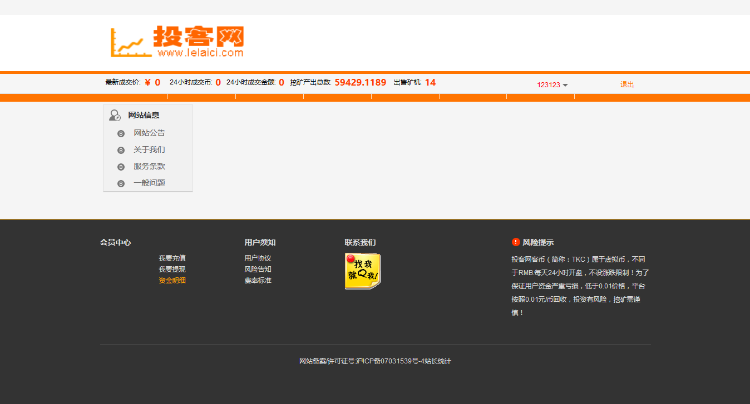
Task: Open 我要提现 footer link
Action: tap(172, 269)
